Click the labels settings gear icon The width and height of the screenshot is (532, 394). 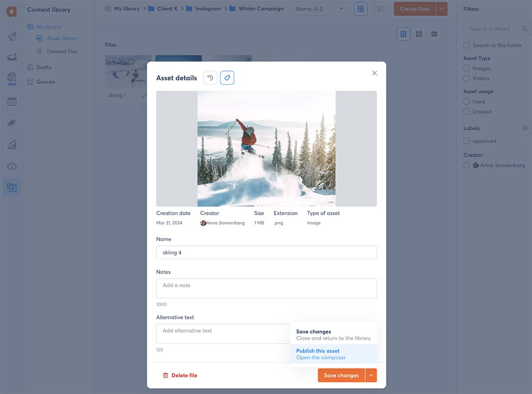(x=525, y=128)
